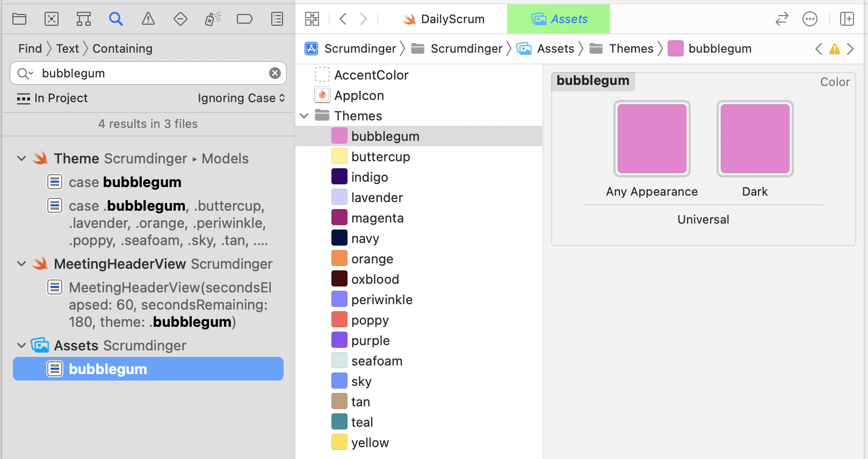Show the Breakpoint navigator icon

244,19
